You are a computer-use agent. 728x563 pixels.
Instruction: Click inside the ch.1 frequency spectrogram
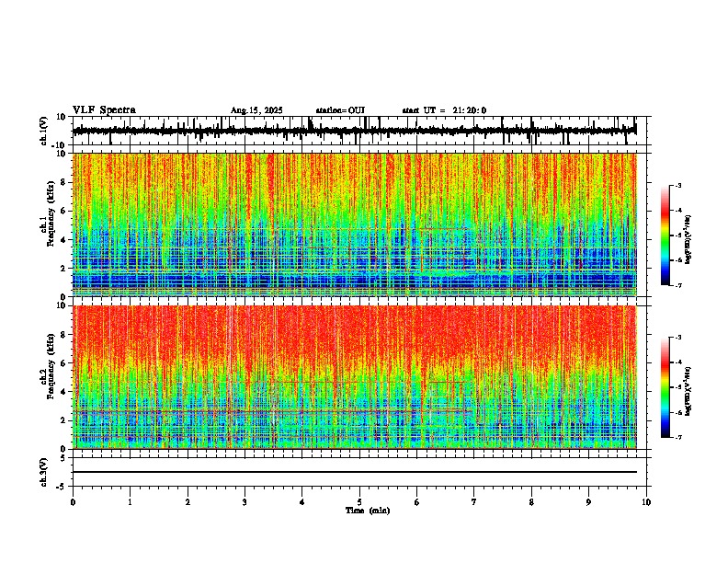coord(355,224)
